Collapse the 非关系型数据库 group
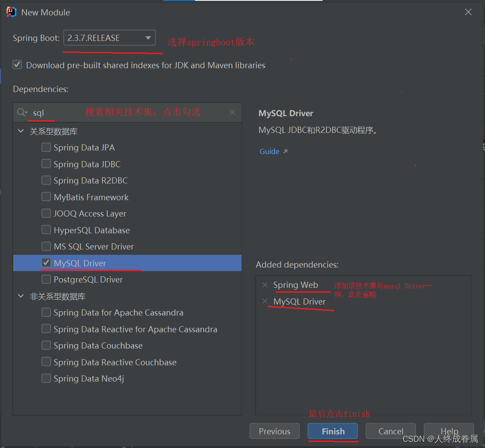 pos(21,296)
